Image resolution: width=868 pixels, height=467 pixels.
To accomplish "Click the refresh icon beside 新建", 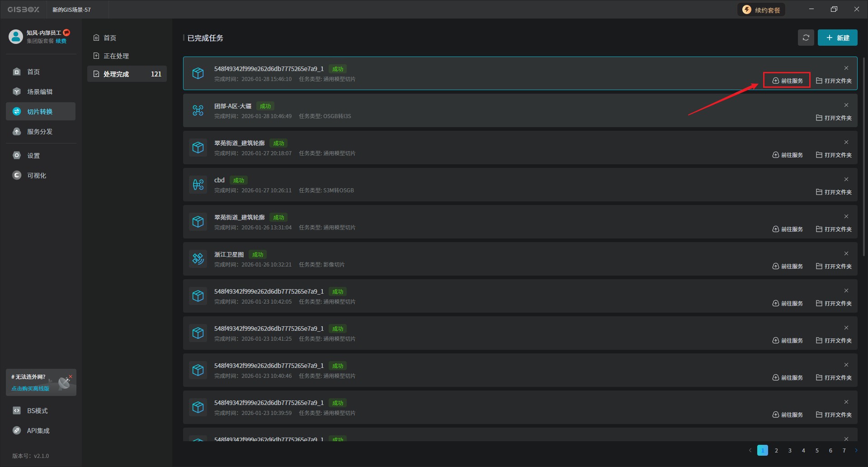I will coord(806,38).
